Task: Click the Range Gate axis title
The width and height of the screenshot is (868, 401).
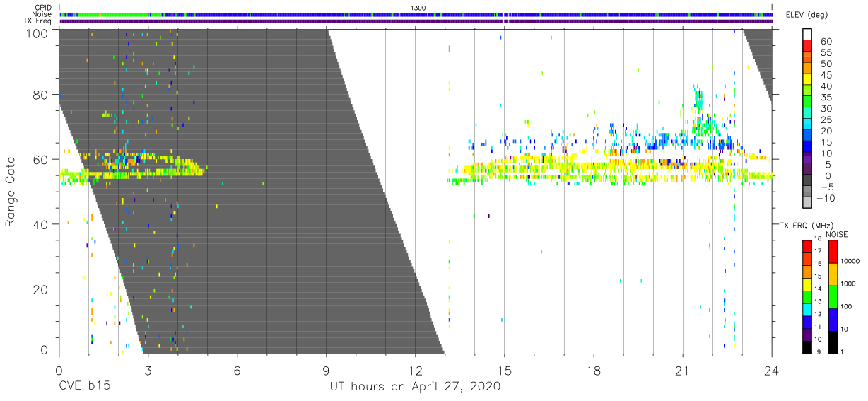Action: pyautogui.click(x=11, y=192)
